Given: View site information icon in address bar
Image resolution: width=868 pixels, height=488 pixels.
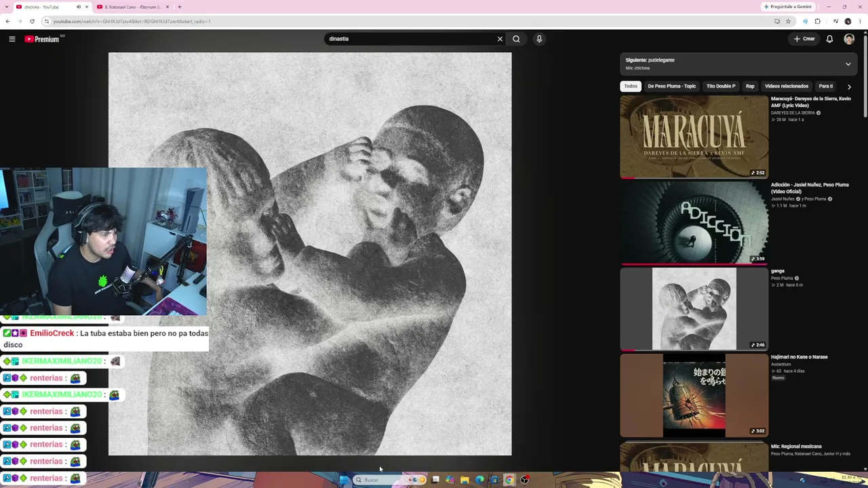Looking at the screenshot, I should coord(47,21).
